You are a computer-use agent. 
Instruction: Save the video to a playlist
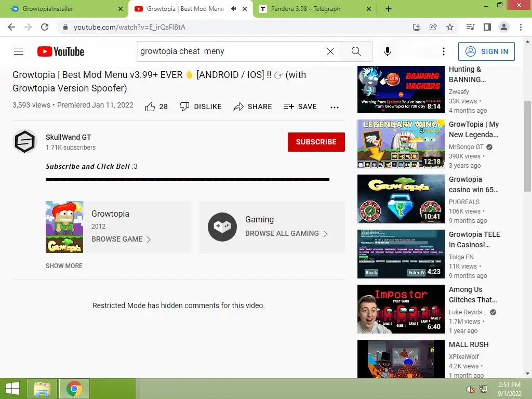300,107
